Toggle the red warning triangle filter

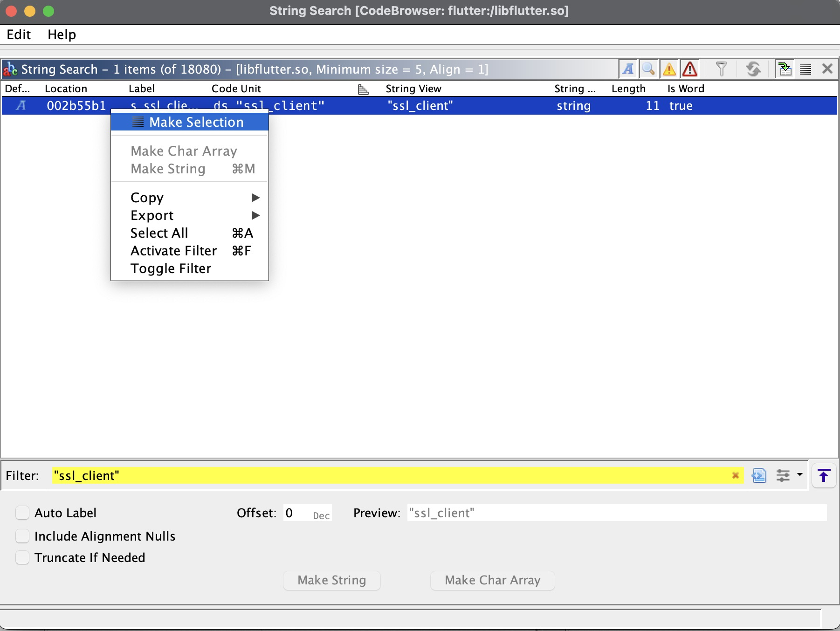689,69
